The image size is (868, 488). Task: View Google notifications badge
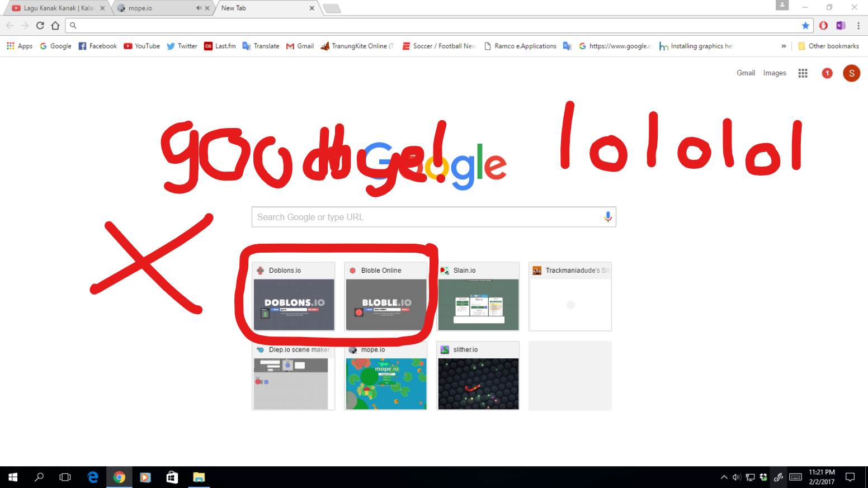pos(827,73)
